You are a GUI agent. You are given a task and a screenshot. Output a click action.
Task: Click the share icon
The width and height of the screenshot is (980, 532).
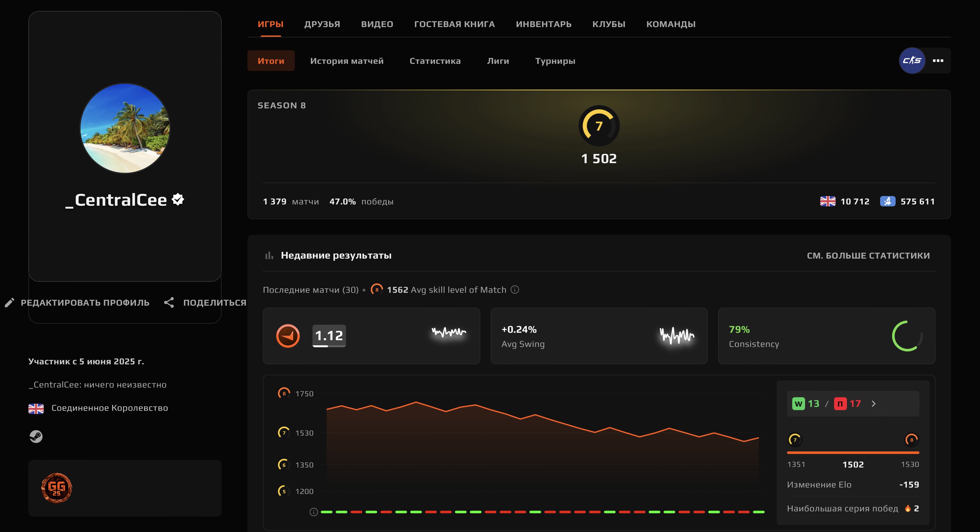(x=169, y=303)
